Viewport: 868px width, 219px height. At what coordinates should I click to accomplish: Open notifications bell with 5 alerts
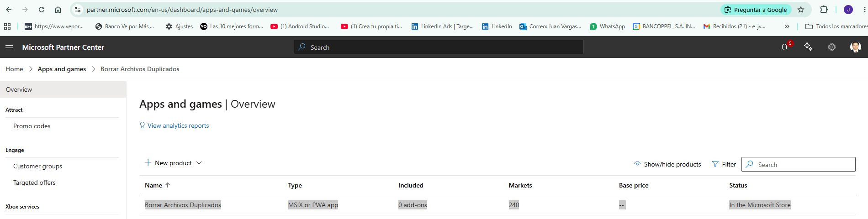click(784, 47)
